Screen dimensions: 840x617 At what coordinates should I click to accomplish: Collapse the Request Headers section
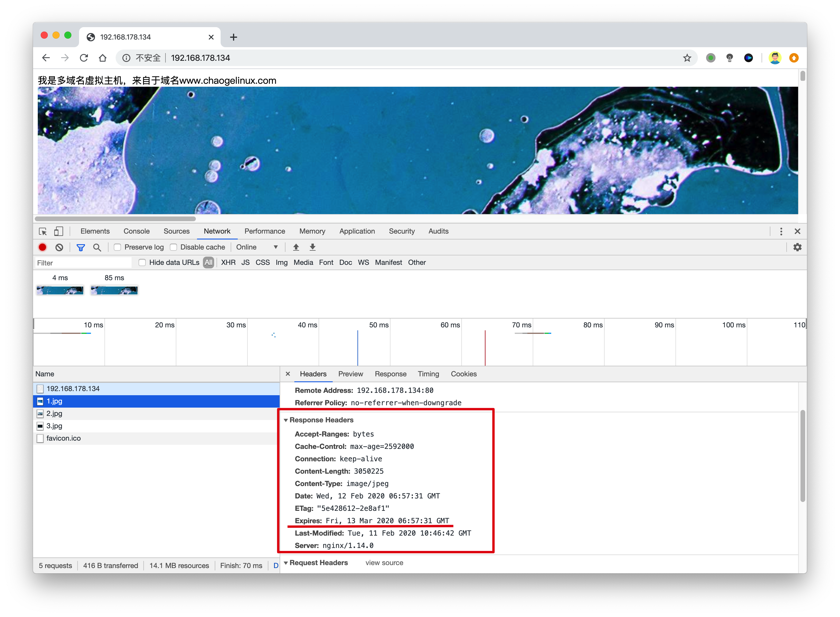pyautogui.click(x=286, y=563)
